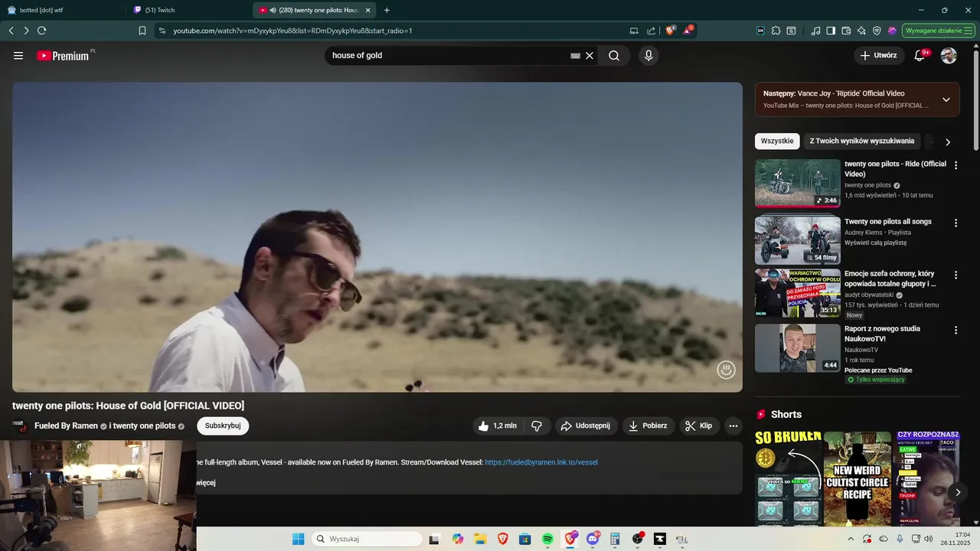980x551 pixels.
Task: Open the taskbar volume speaker icon
Action: (928, 539)
